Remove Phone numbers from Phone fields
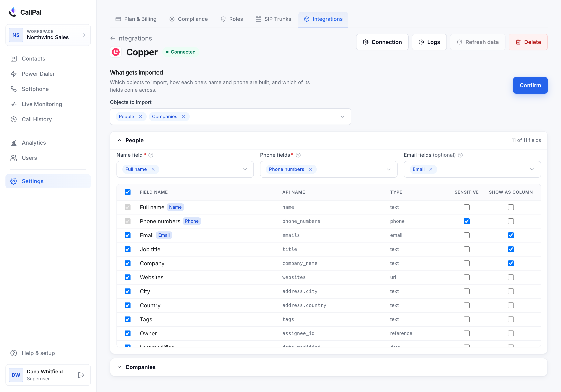The image size is (561, 392). [310, 169]
